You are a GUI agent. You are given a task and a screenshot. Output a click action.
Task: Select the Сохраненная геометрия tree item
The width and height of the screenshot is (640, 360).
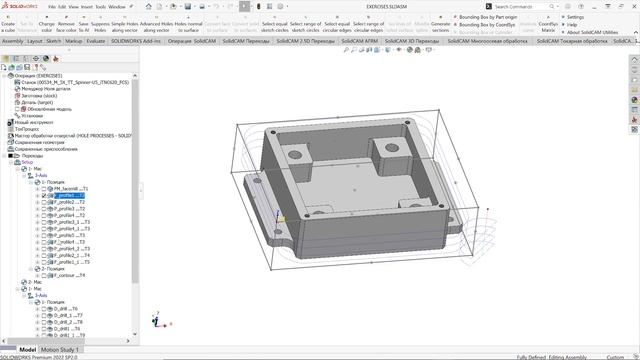(x=36, y=142)
